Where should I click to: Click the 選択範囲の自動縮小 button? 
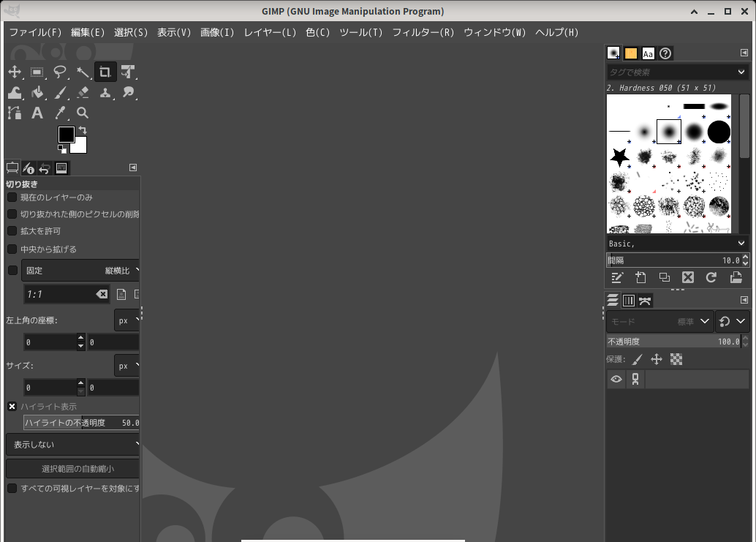(73, 469)
